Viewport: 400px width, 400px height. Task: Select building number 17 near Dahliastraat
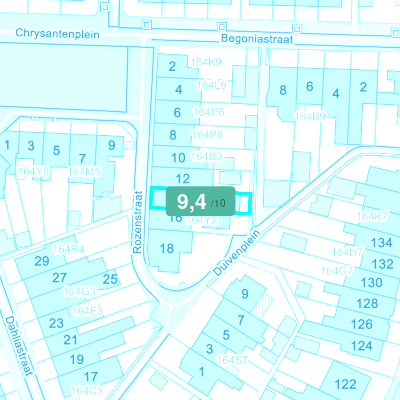[x=91, y=377]
